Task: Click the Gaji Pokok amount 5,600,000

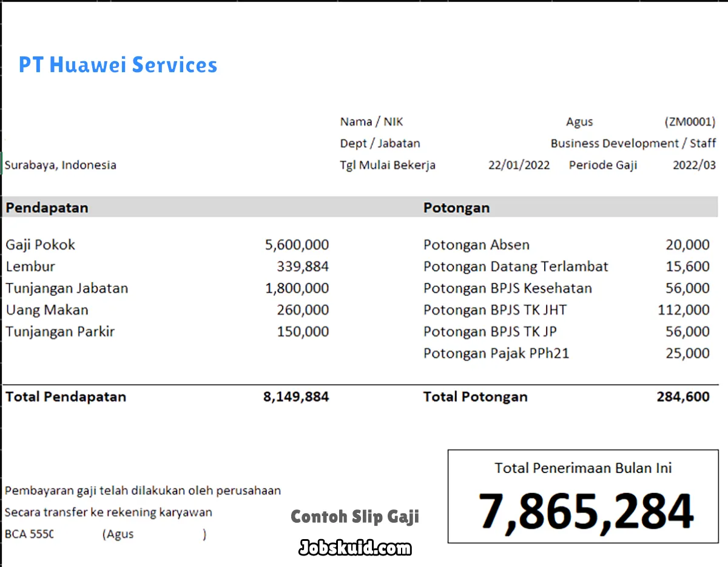Action: click(297, 244)
